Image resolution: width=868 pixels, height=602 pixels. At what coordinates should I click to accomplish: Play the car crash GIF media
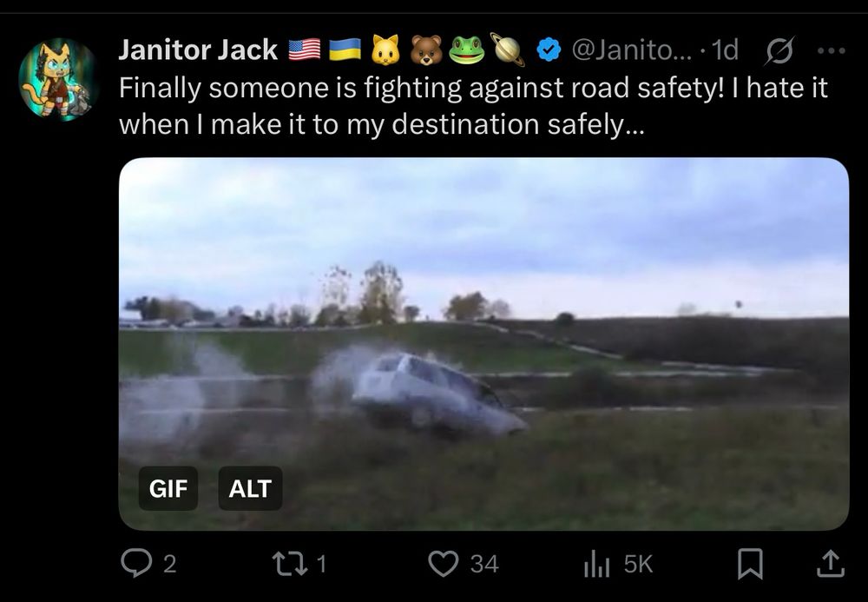[483, 344]
